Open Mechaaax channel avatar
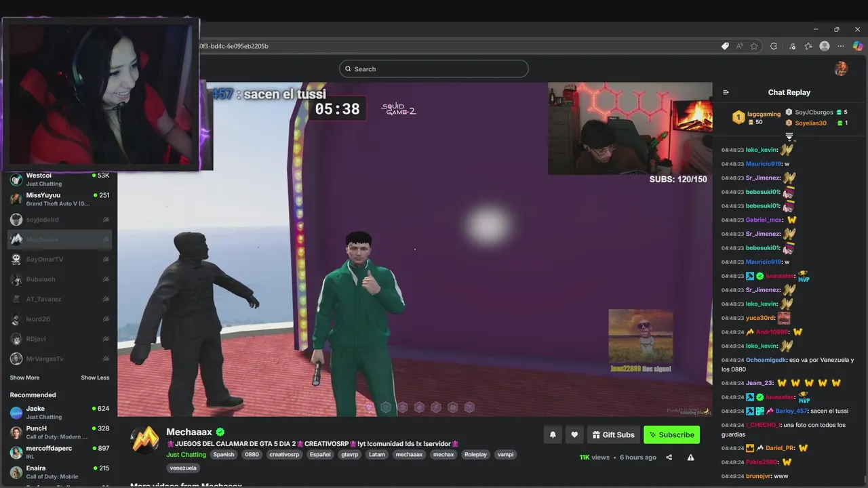This screenshot has width=868, height=488. point(144,441)
